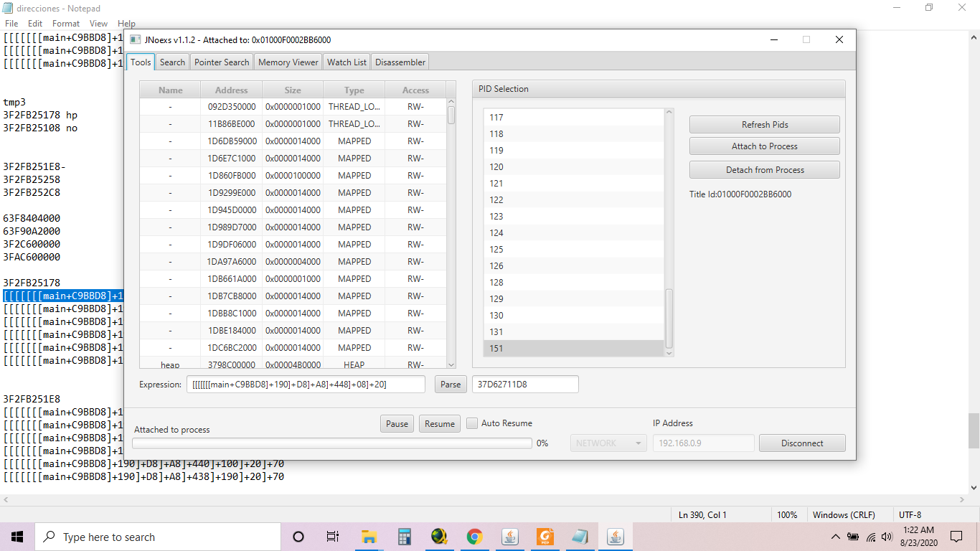Click the Notepad title bar icon
Viewport: 980px width, 551px height.
[8, 8]
